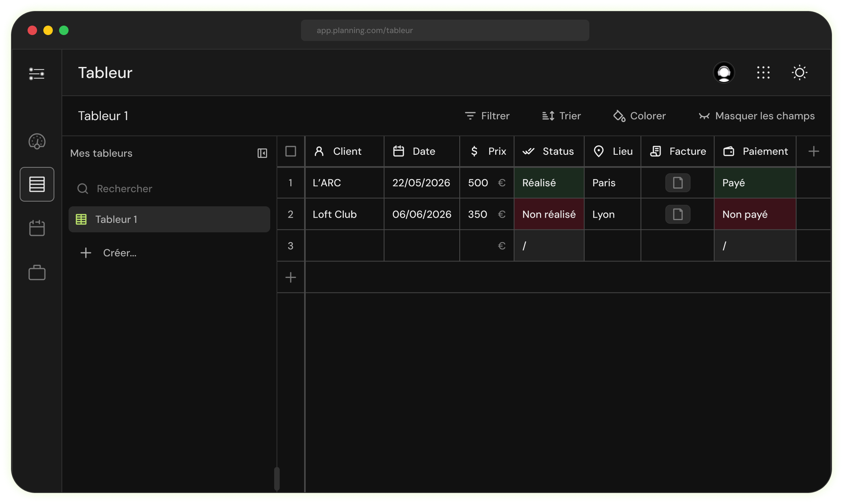The image size is (843, 504).
Task: Select the spreadsheet table icon in sidebar
Action: (x=37, y=184)
